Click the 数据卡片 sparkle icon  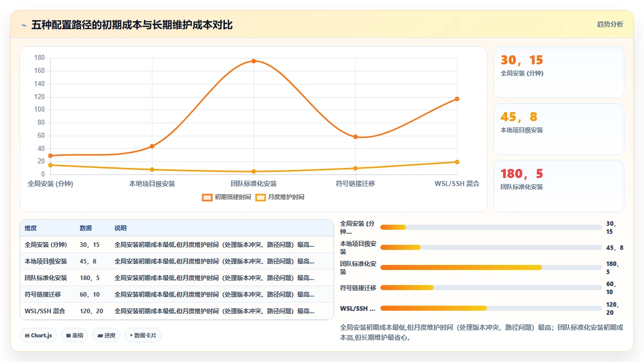(131, 335)
